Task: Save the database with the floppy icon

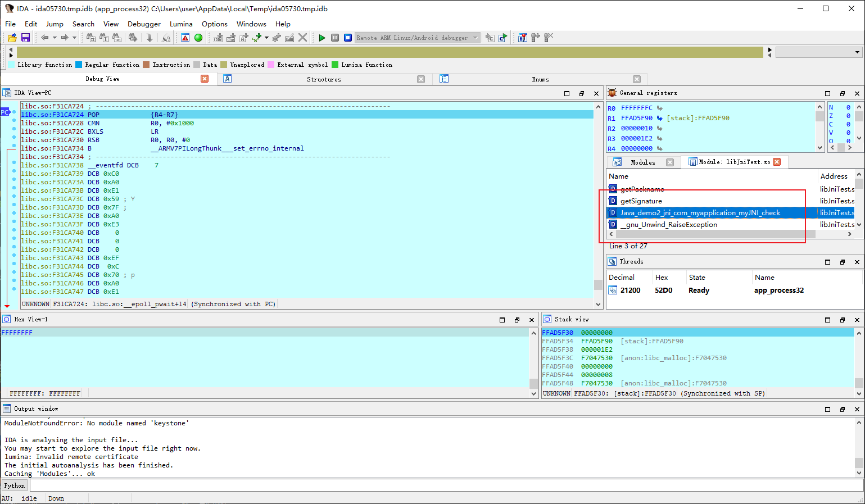Action: (25, 38)
